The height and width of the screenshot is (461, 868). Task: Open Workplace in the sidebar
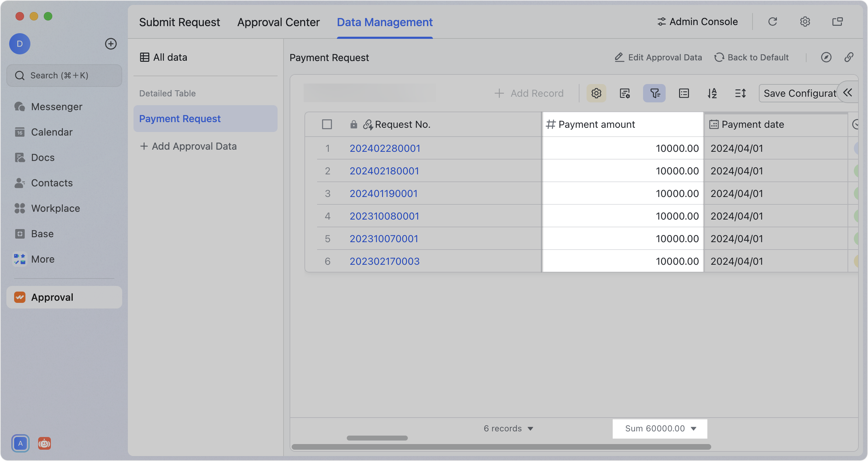(64, 208)
